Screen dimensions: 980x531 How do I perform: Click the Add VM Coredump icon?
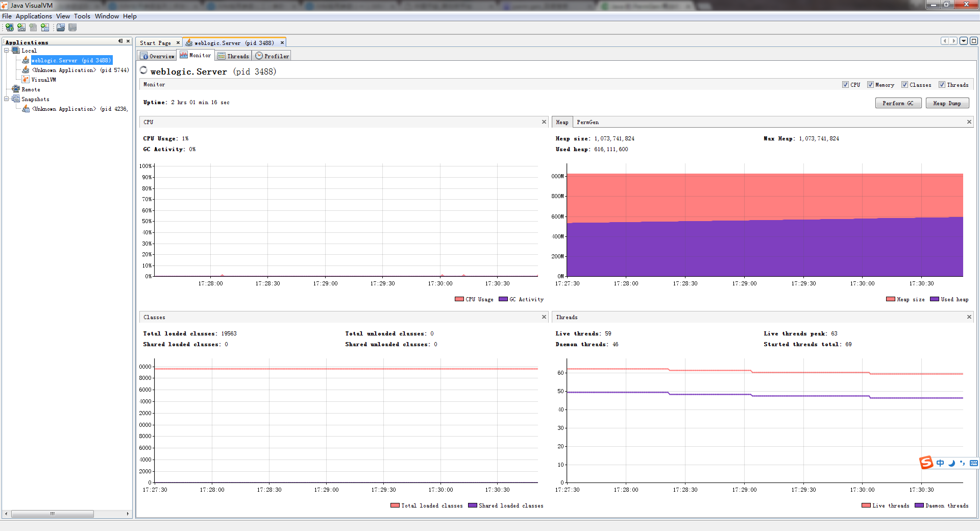click(33, 27)
